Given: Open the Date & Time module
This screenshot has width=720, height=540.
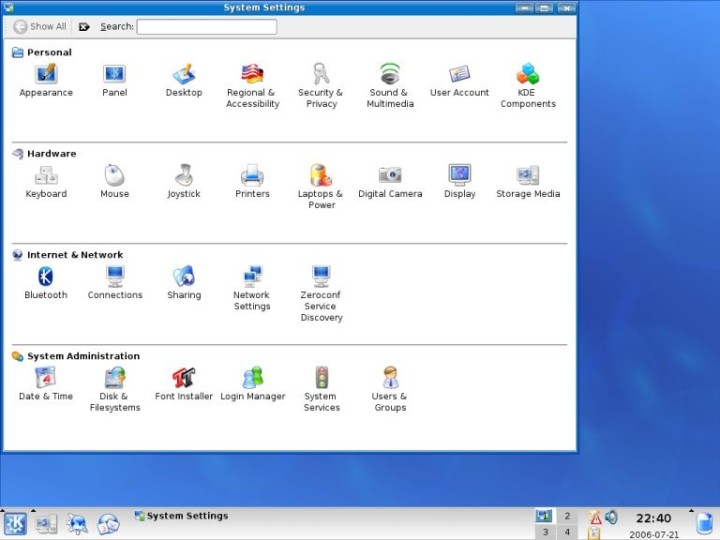Looking at the screenshot, I should click(x=45, y=384).
